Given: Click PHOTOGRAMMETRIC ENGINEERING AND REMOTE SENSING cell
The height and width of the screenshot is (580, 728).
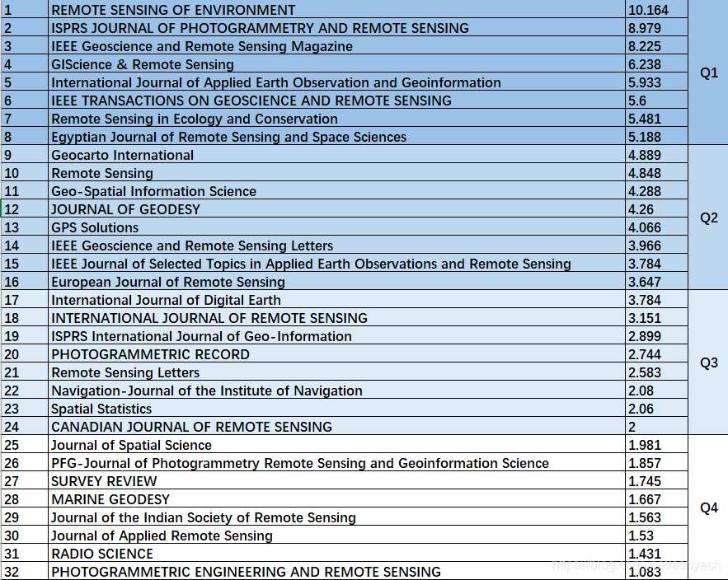Looking at the screenshot, I should click(336, 571).
